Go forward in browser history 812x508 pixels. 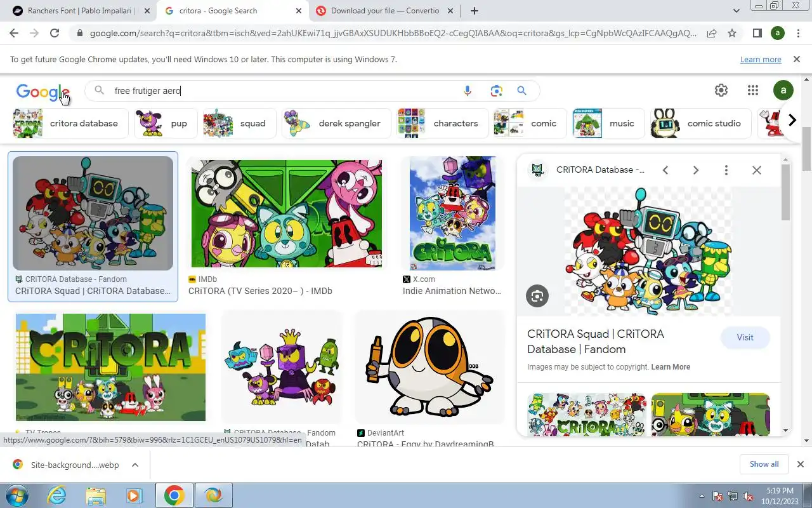pyautogui.click(x=34, y=33)
